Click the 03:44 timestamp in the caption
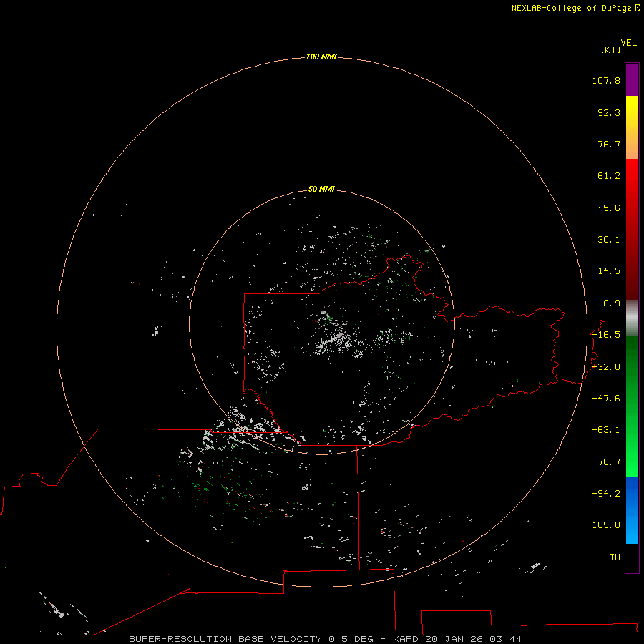This screenshot has width=644, height=644. click(505, 639)
